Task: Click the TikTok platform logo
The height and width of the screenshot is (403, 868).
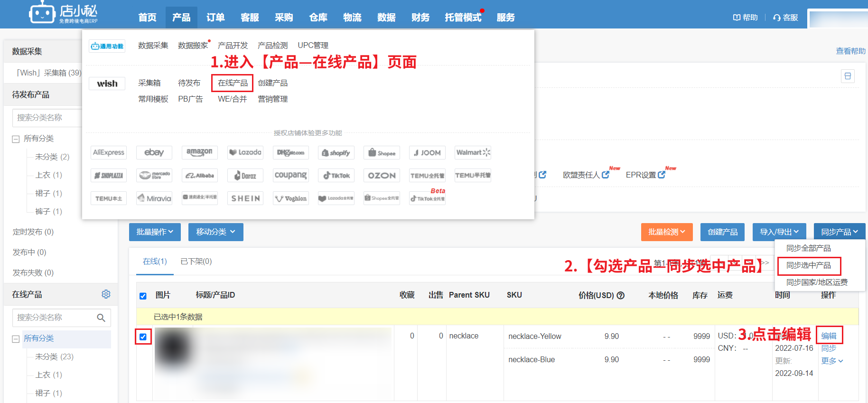Action: coord(336,176)
